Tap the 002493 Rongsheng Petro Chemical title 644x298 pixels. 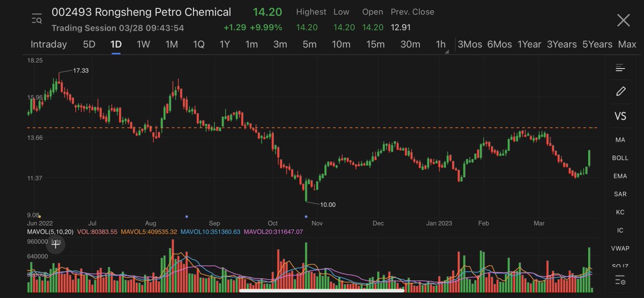(141, 12)
